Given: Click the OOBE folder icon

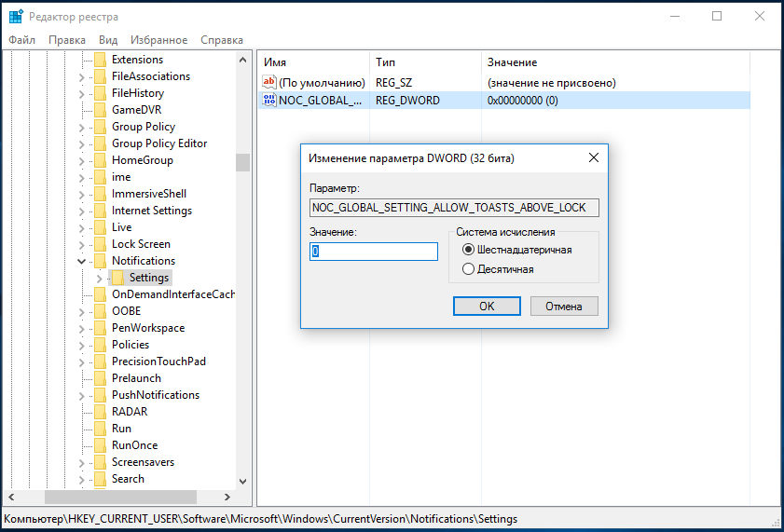Looking at the screenshot, I should click(100, 311).
